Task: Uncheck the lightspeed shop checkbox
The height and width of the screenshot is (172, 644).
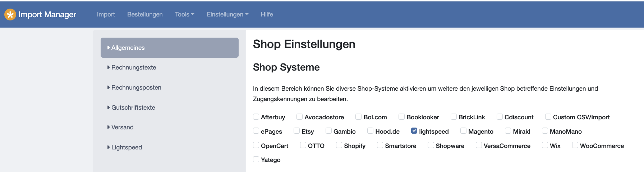Action: point(414,131)
